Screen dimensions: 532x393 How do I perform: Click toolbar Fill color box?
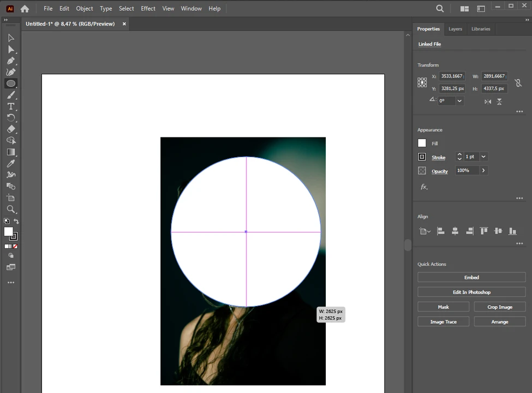click(9, 232)
